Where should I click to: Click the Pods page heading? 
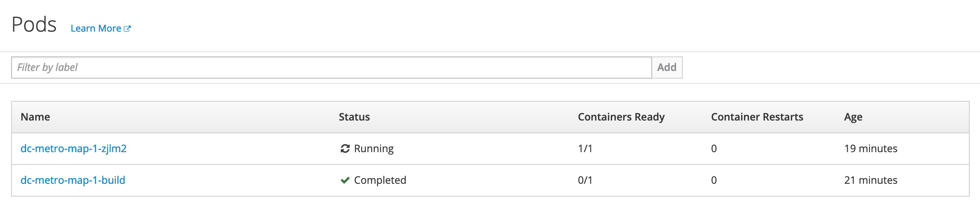click(34, 24)
